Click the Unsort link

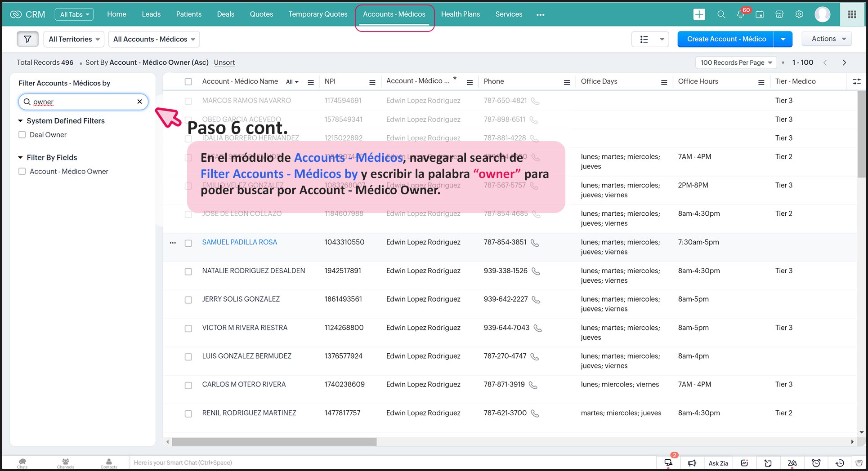click(x=224, y=62)
